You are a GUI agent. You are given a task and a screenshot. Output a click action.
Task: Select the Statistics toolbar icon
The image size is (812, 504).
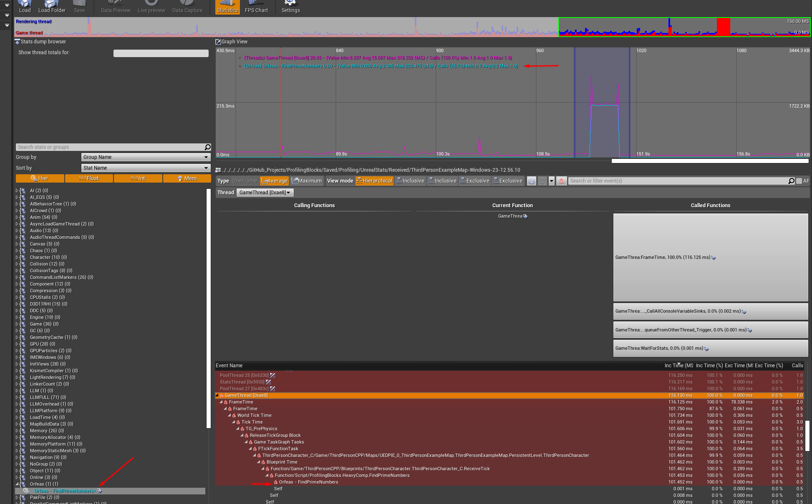[x=227, y=7]
